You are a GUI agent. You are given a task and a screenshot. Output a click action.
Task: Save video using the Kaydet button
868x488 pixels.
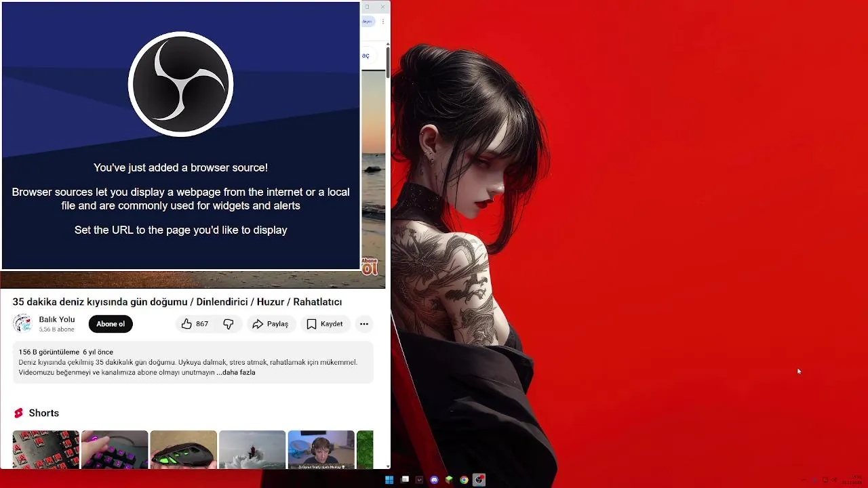point(325,324)
